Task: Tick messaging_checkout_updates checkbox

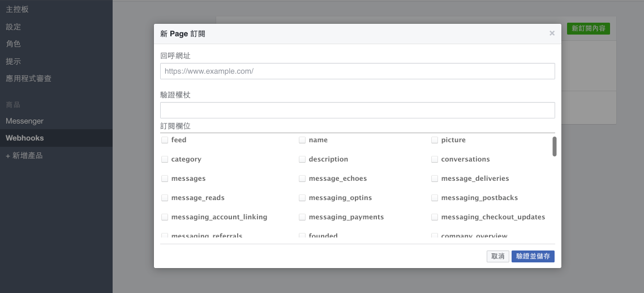Action: (x=435, y=217)
